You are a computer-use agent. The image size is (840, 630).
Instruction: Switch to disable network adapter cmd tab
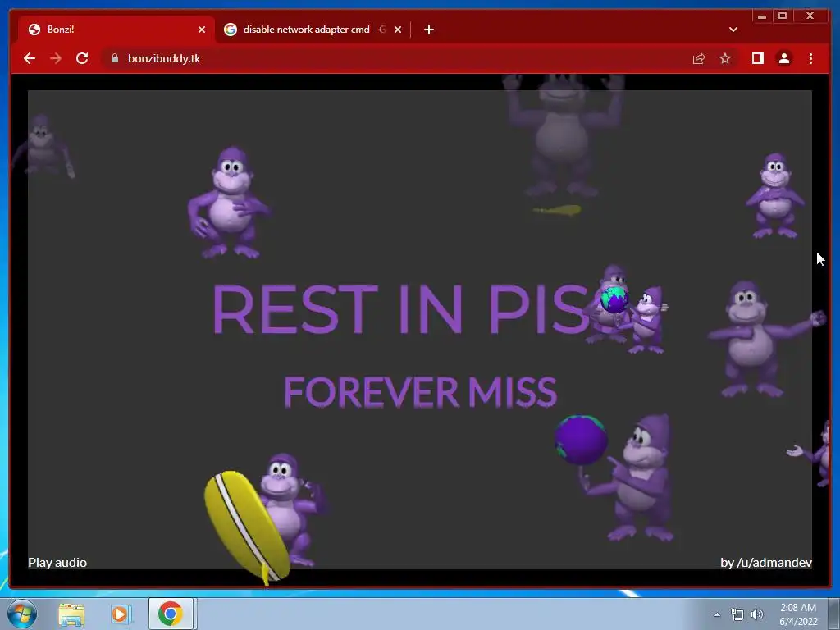[313, 30]
